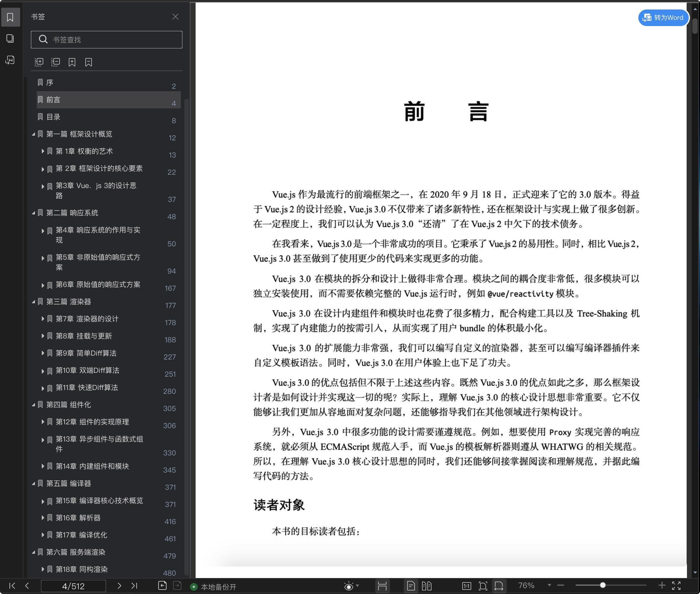Open the page thumbnails panel icon
The image size is (700, 594).
tap(10, 38)
